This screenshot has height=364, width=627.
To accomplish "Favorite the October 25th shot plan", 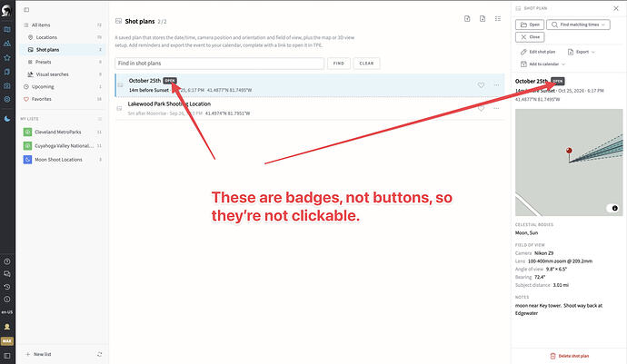I will tap(481, 85).
